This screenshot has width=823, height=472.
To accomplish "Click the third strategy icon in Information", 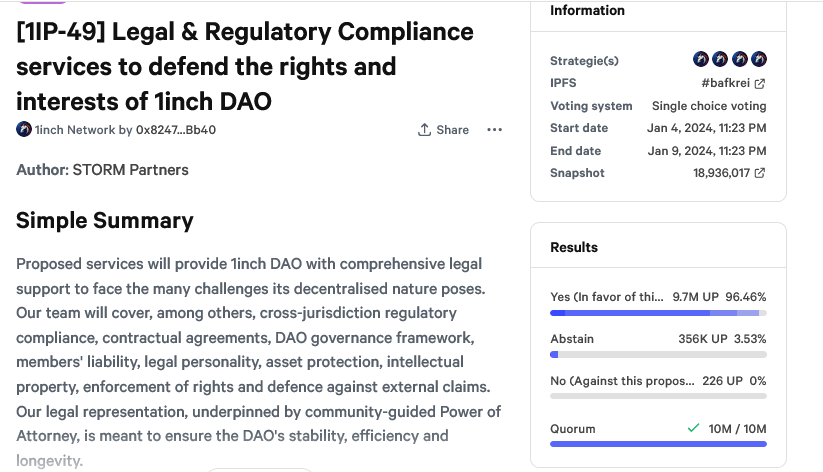I will (x=740, y=59).
